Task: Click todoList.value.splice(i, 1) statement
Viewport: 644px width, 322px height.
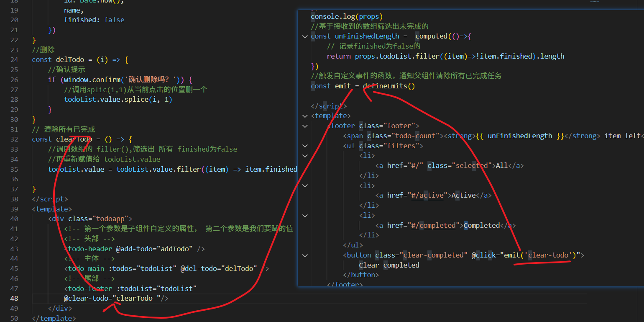Action: pyautogui.click(x=118, y=99)
